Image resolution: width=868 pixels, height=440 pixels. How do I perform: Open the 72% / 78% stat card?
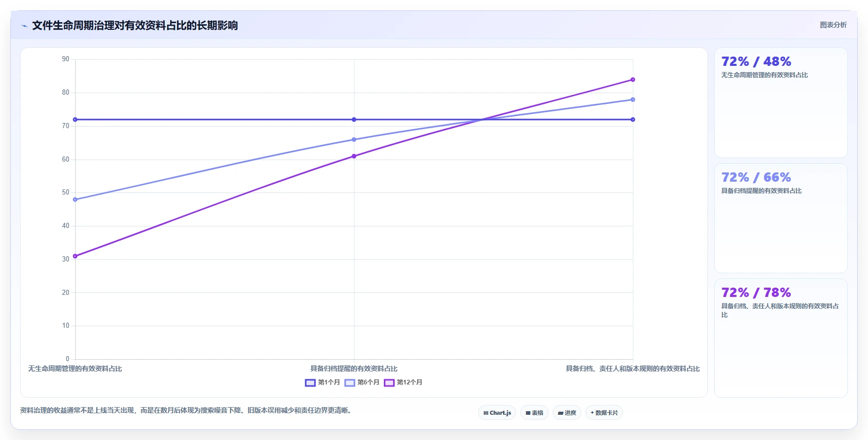(781, 338)
